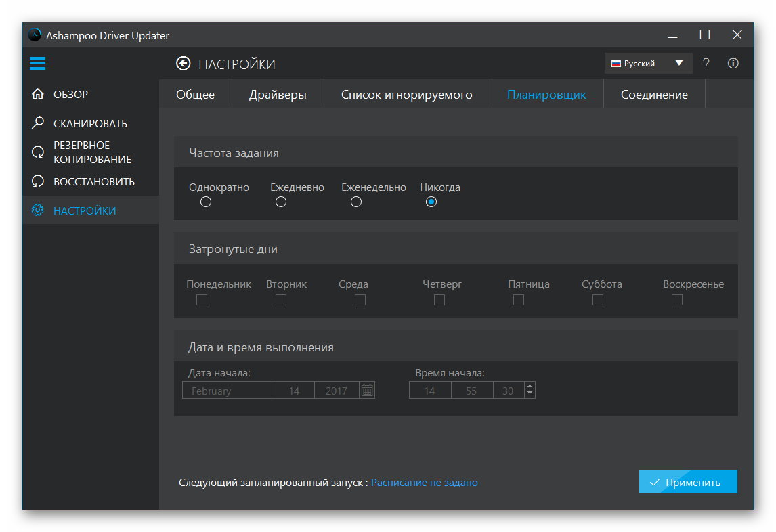This screenshot has width=776, height=532.
Task: Open the Список игнорируемого tab
Action: [407, 95]
